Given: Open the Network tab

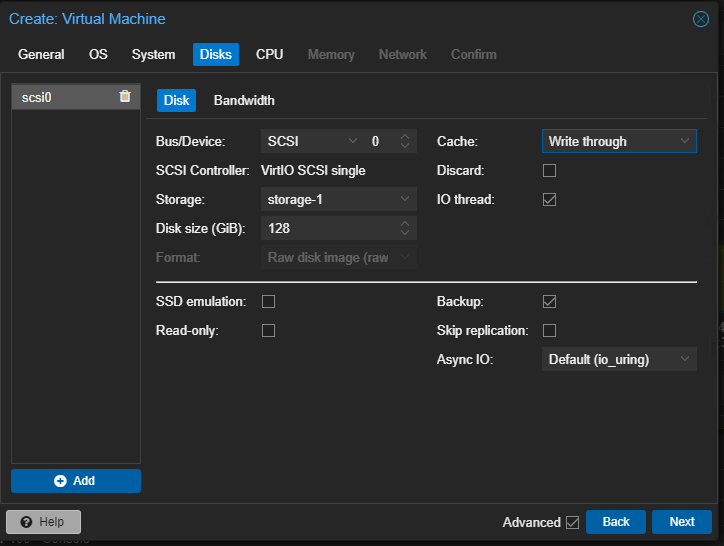Looking at the screenshot, I should point(403,55).
